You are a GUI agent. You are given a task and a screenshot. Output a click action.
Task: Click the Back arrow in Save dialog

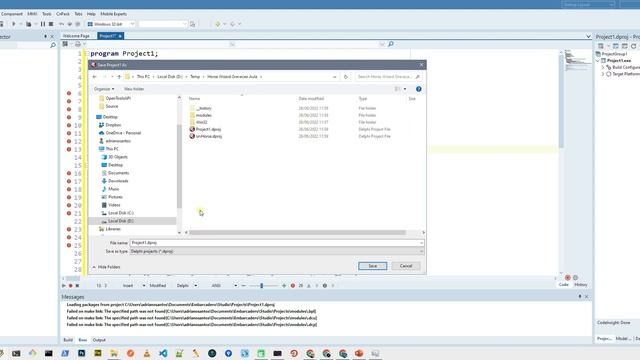coord(95,77)
